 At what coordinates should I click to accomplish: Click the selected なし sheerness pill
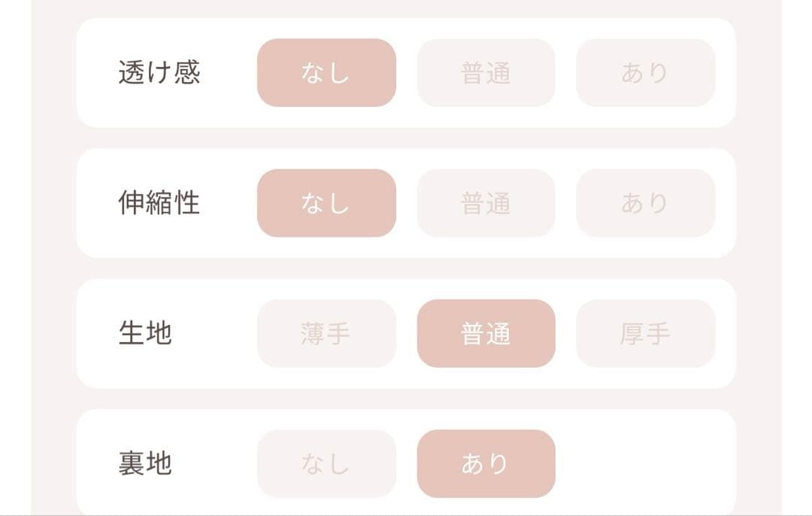pyautogui.click(x=326, y=72)
